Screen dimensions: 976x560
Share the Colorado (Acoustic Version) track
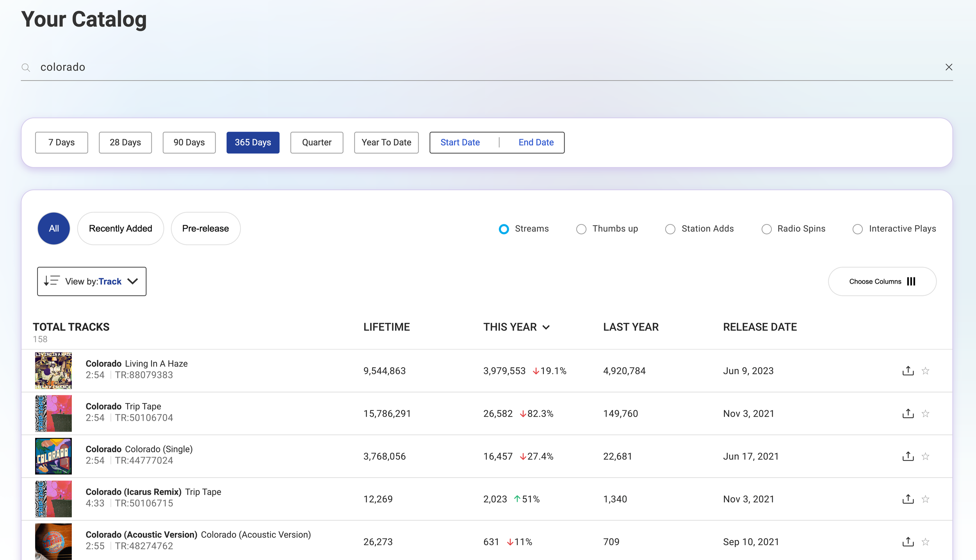908,542
